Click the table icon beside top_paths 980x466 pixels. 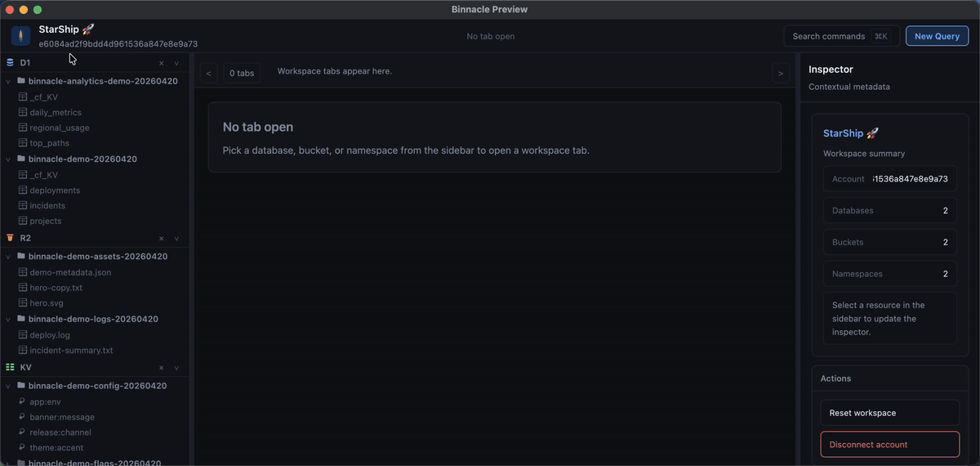point(23,143)
